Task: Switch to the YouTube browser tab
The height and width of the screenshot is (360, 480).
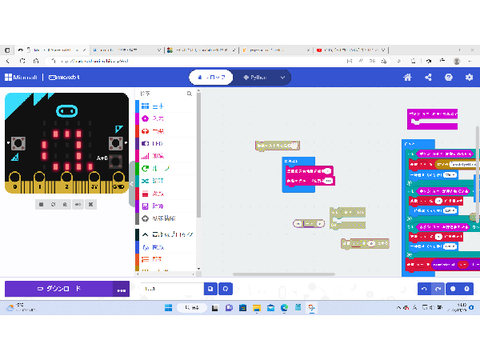Action: (x=351, y=50)
